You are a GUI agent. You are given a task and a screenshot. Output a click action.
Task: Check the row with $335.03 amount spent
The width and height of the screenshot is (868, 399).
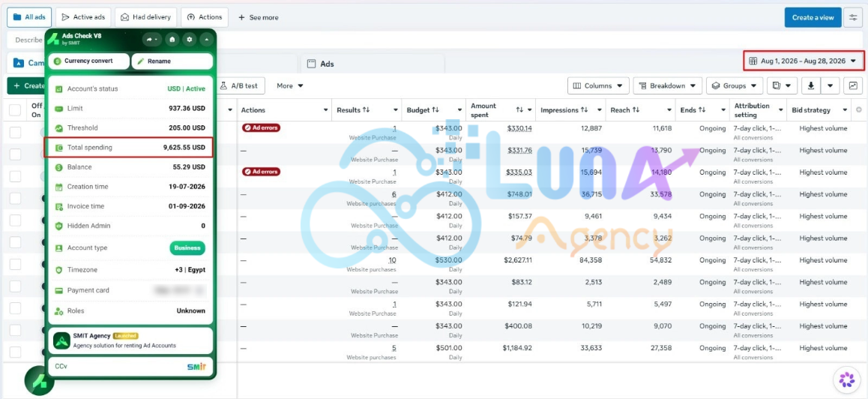pos(15,176)
